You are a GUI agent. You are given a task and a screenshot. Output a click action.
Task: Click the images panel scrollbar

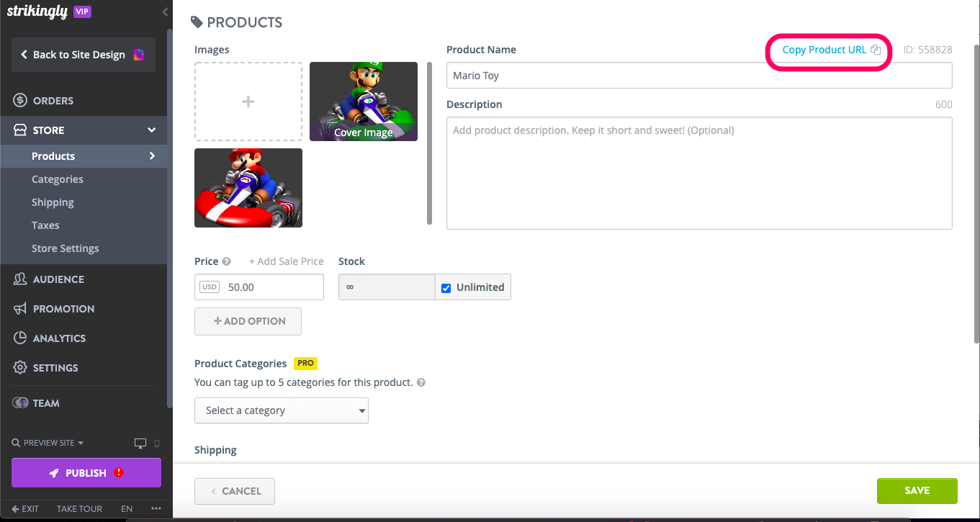pos(430,144)
